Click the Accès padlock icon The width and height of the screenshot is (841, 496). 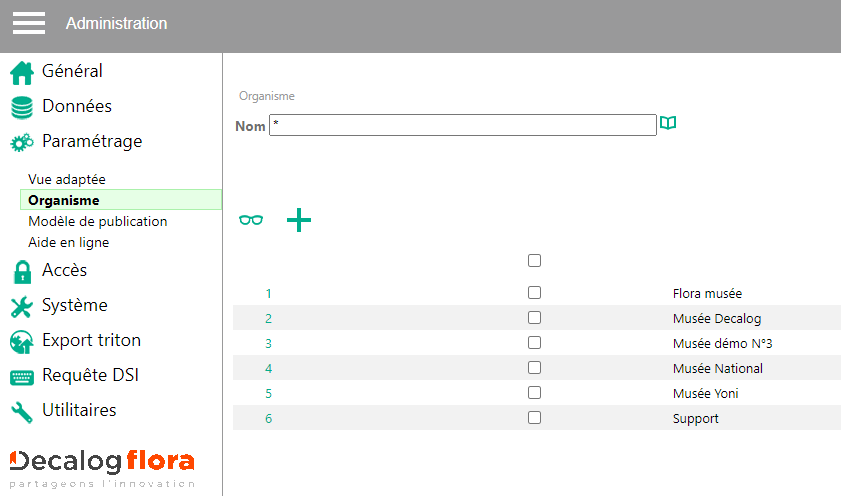coord(22,271)
